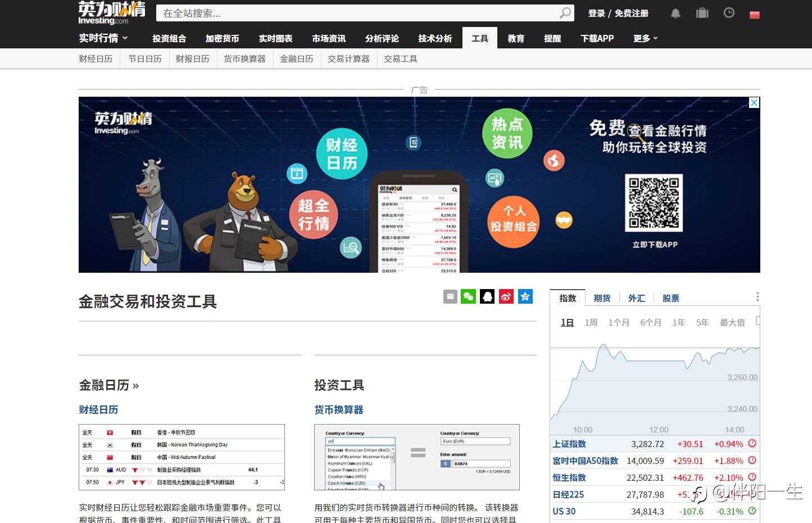Click the economic calendar preview thumbnail

[x=182, y=457]
